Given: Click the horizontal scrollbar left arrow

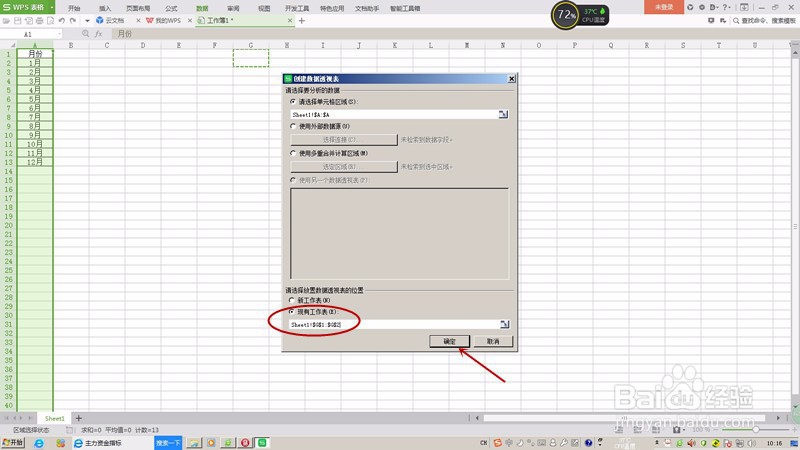Looking at the screenshot, I should click(x=477, y=418).
